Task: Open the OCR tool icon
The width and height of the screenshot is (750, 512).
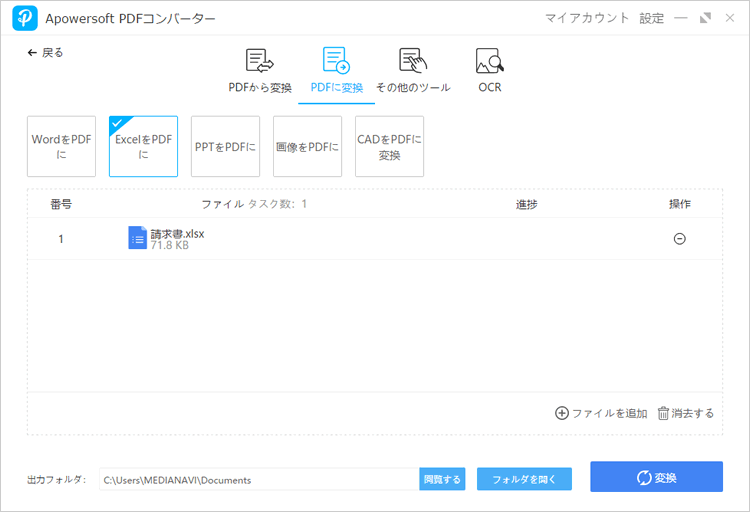Action: click(x=490, y=61)
